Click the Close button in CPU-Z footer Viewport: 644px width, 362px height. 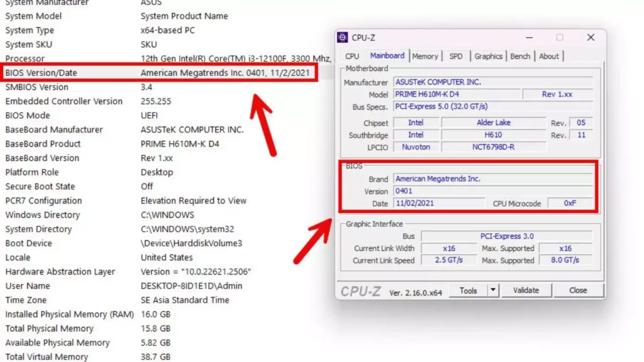click(578, 290)
